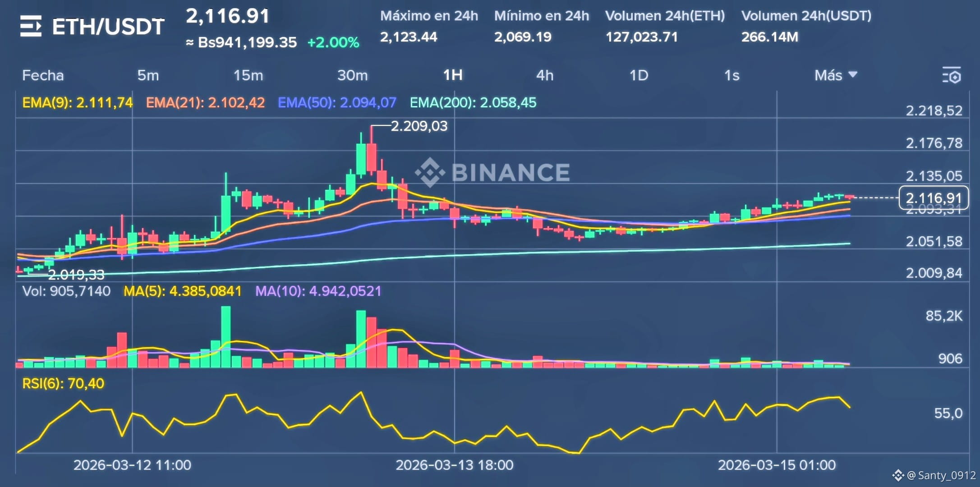The width and height of the screenshot is (980, 487).
Task: Click the Volumen 24h(ETH) value 127,023.71
Action: (x=641, y=37)
